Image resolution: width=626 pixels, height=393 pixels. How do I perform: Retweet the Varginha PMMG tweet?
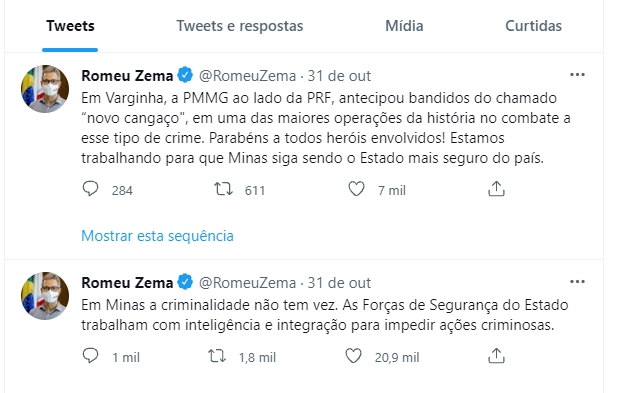coord(223,189)
